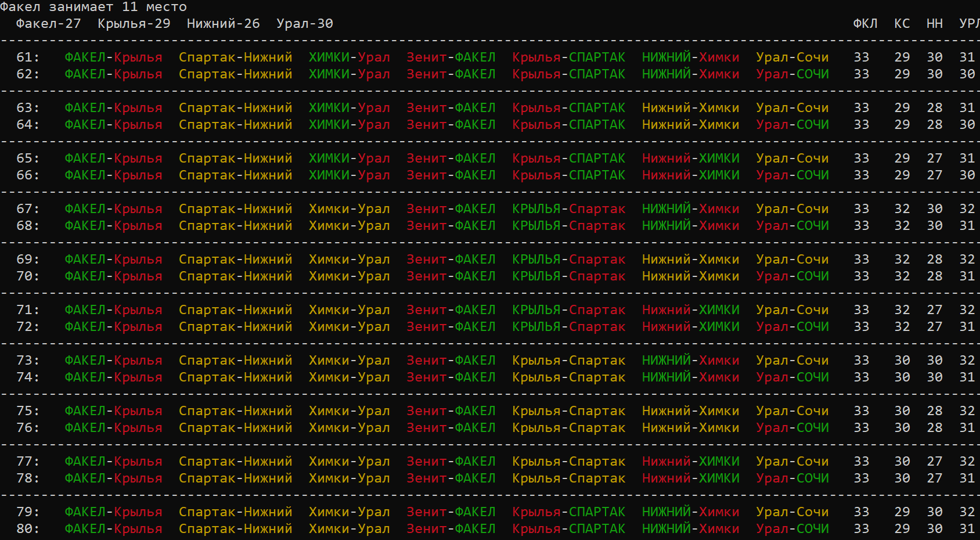980x540 pixels.
Task: Select the 'Урал-30' points value
Action: click(305, 24)
